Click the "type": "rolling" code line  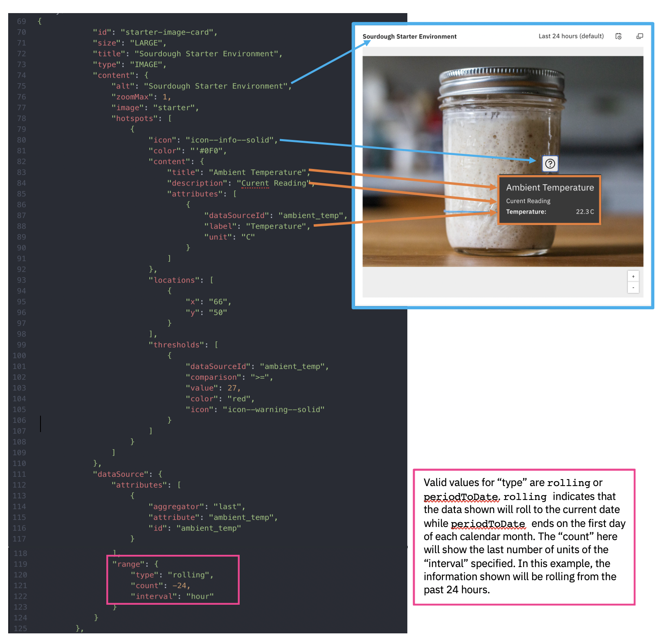[172, 574]
